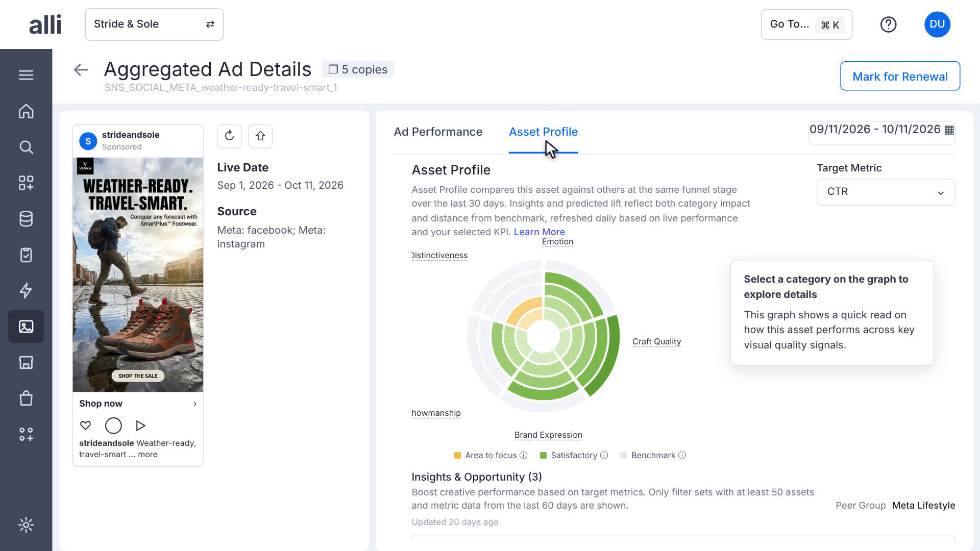Click the lightning bolt icon in the sidebar

pos(26,290)
